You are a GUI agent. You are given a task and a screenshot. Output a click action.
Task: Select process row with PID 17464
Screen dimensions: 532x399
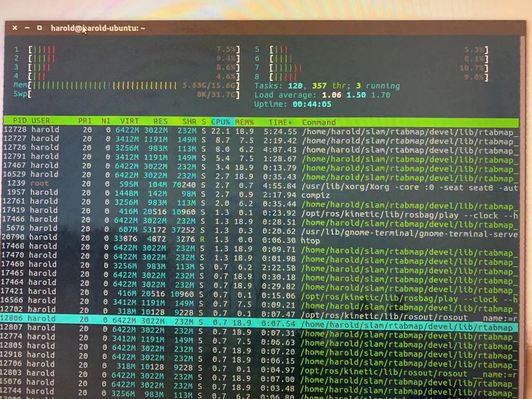(260, 285)
